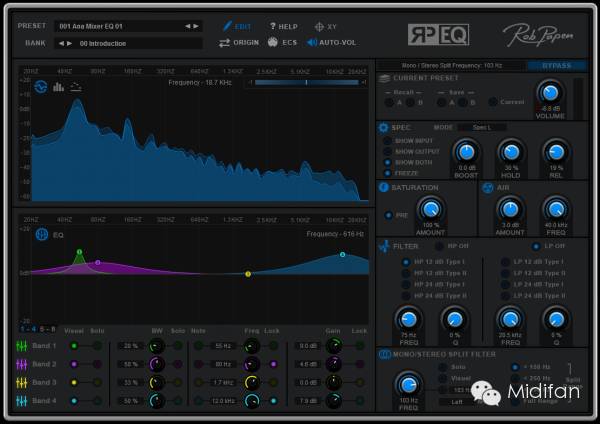Screen dimensions: 600x424
Task: Click the ECS round icon
Action: click(x=272, y=42)
